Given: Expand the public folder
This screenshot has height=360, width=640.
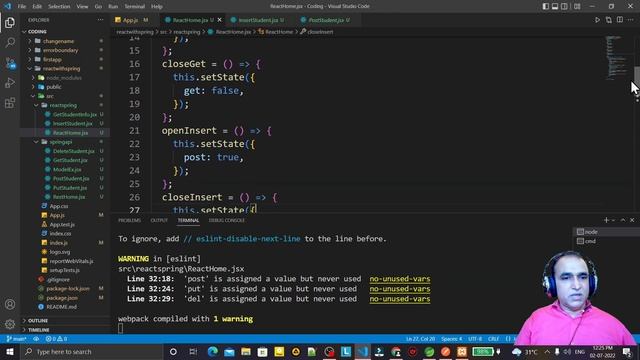Looking at the screenshot, I should pos(65,87).
